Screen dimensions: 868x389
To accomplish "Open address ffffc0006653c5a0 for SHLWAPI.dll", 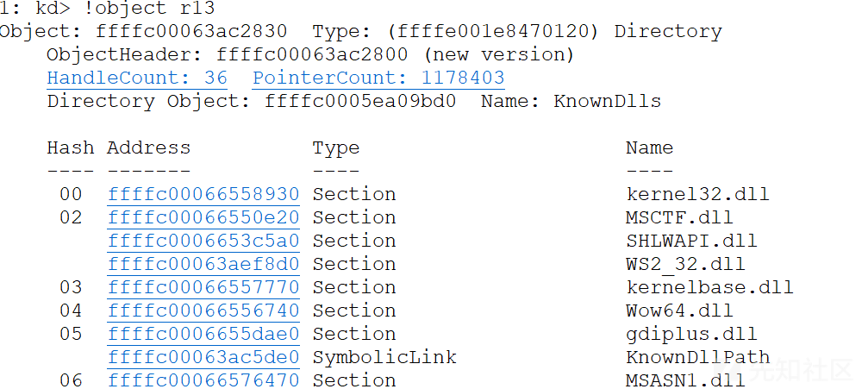I will [x=203, y=241].
